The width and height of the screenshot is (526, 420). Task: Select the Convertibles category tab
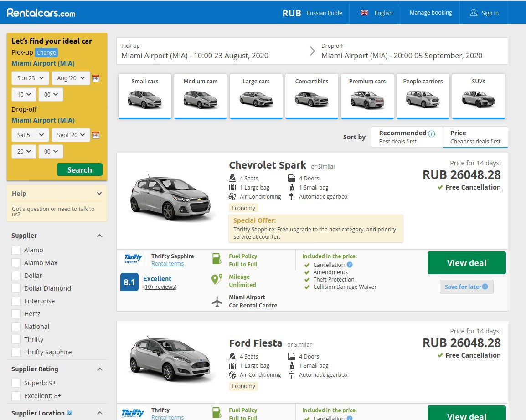(x=312, y=96)
